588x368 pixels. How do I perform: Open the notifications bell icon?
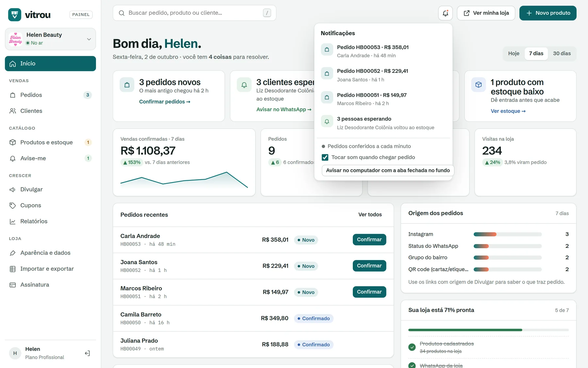pyautogui.click(x=445, y=13)
